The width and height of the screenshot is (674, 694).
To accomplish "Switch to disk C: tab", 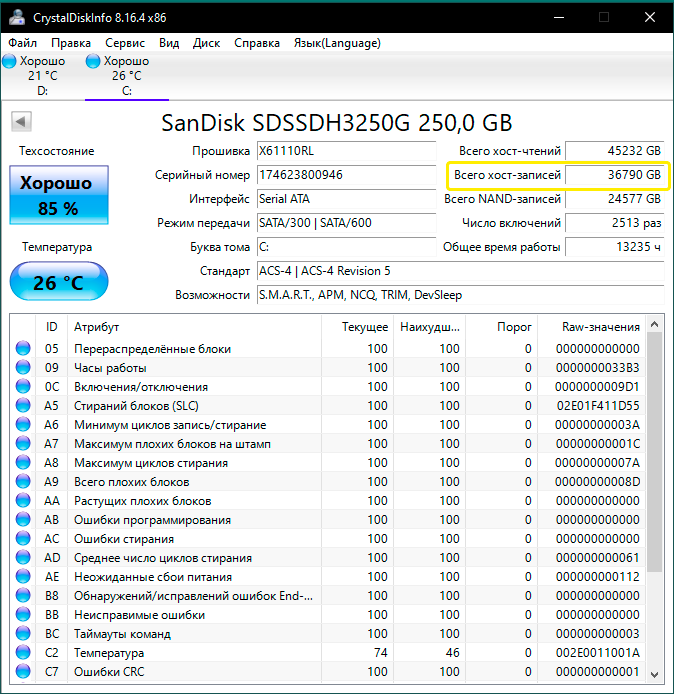I will (127, 76).
